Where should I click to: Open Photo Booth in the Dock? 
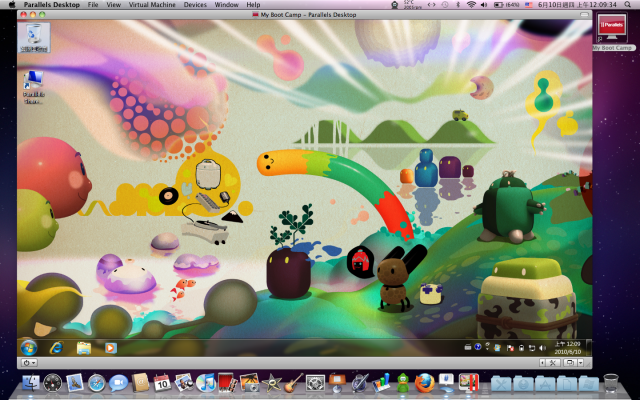[x=227, y=383]
